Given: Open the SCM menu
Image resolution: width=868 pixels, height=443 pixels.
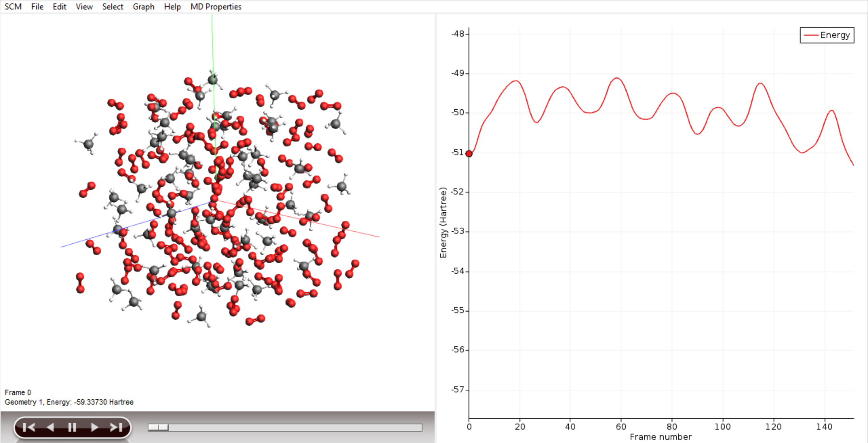Looking at the screenshot, I should (13, 7).
